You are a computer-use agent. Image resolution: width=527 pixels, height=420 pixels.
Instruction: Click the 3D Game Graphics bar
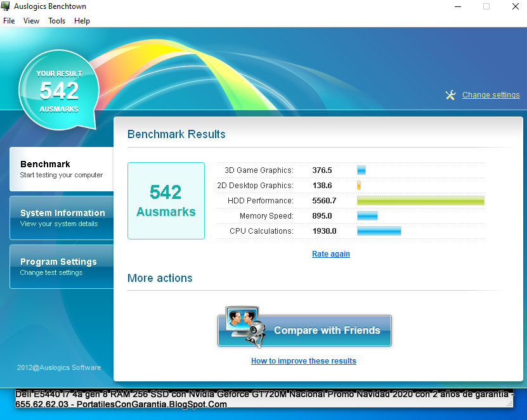pos(361,170)
